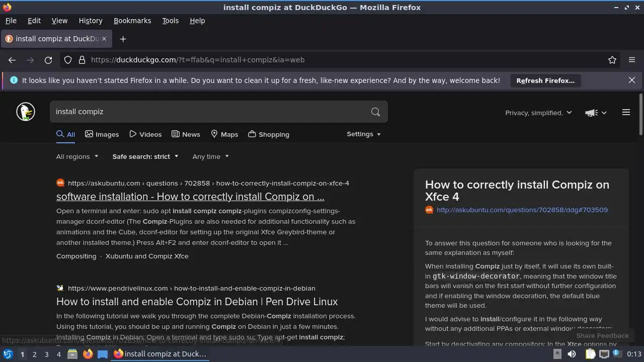Open network connection tray icon
Screen dimensions: 644x362
604,354
